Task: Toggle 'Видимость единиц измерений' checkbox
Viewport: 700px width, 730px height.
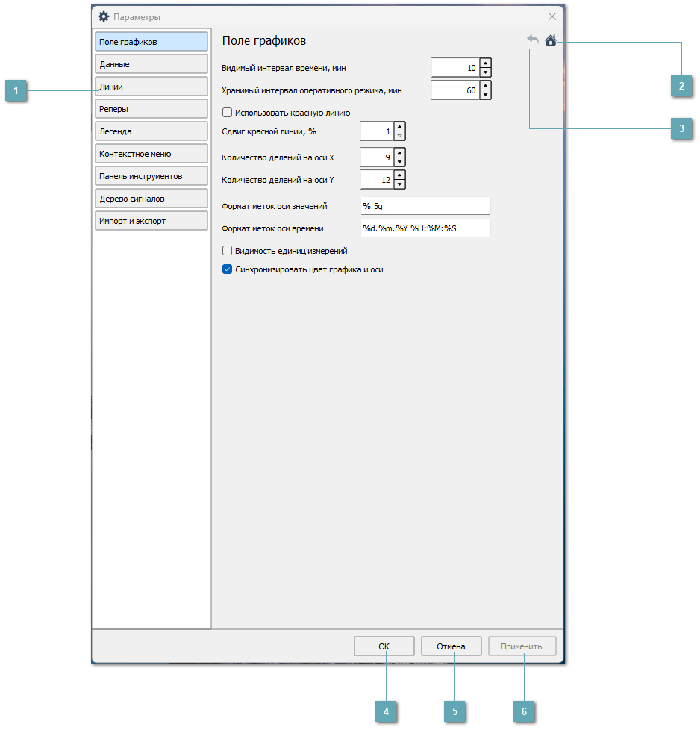Action: pyautogui.click(x=228, y=251)
